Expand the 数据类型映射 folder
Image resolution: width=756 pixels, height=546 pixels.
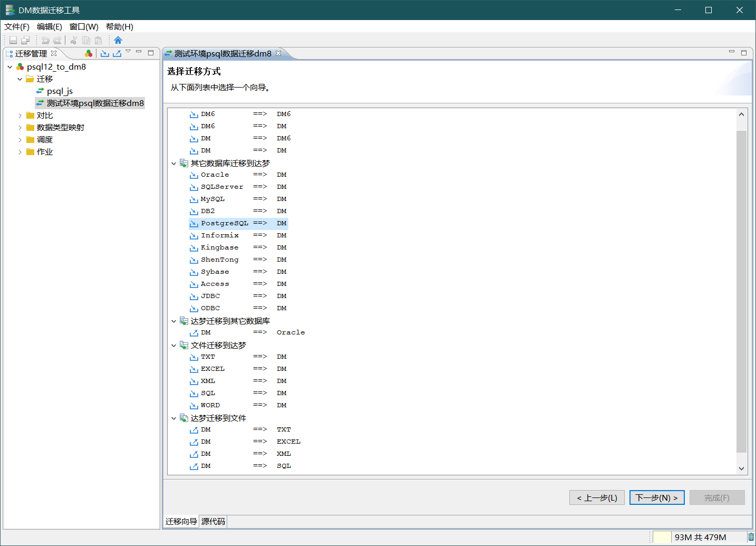(x=20, y=128)
